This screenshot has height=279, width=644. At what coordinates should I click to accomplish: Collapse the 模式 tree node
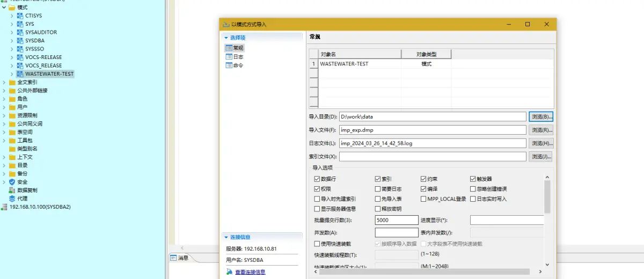[x=4, y=8]
